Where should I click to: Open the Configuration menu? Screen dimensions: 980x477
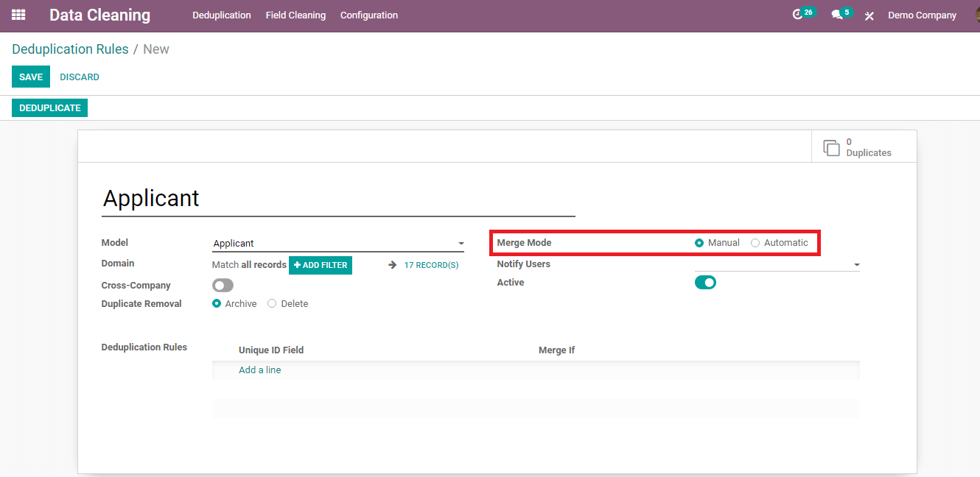369,15
